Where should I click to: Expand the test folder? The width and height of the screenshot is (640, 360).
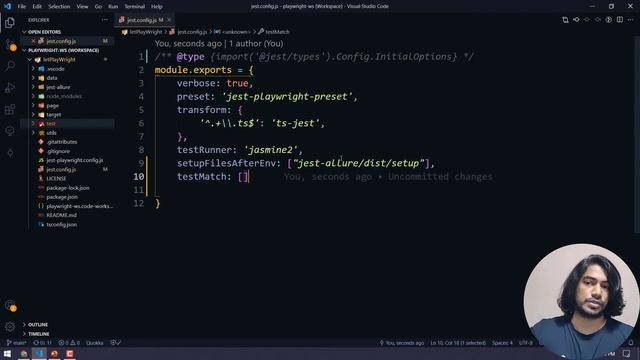pyautogui.click(x=51, y=124)
